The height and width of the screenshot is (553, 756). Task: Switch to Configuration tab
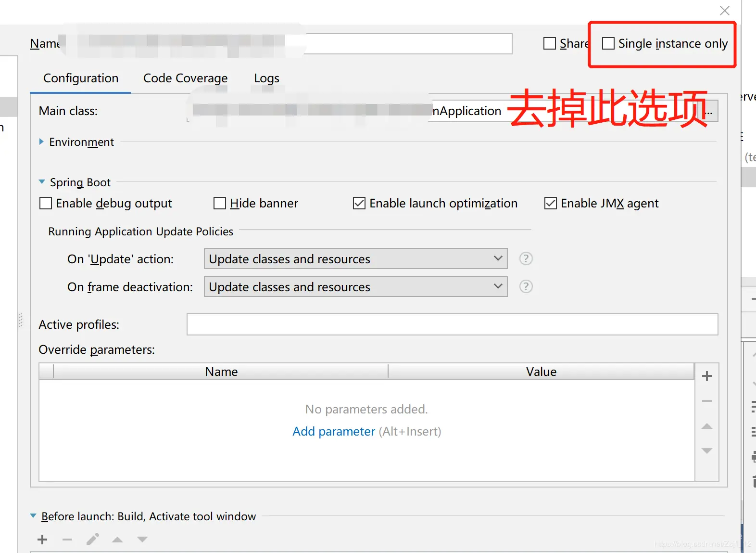click(x=81, y=78)
